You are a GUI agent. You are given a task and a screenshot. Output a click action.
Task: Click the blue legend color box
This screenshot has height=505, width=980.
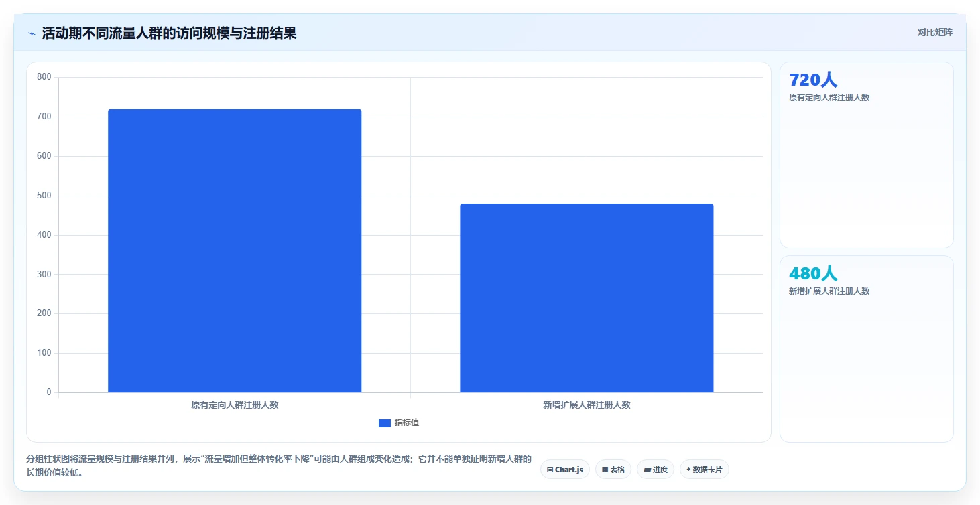pyautogui.click(x=385, y=423)
